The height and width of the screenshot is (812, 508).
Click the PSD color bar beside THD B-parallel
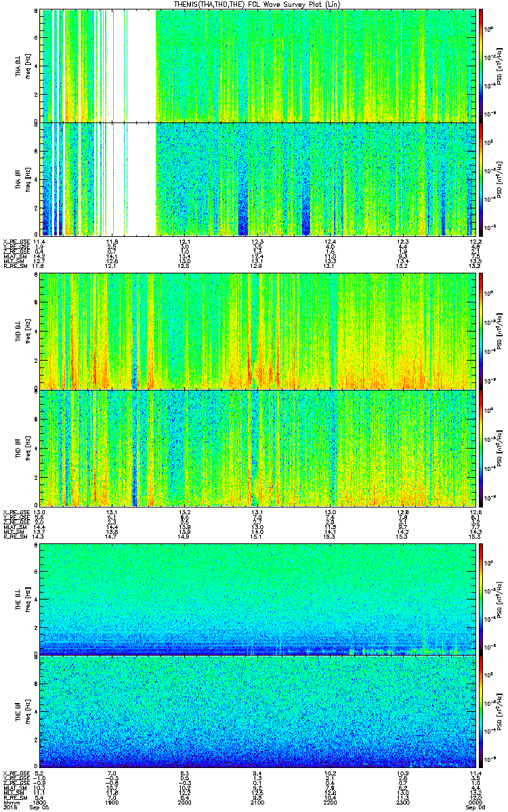482,448
